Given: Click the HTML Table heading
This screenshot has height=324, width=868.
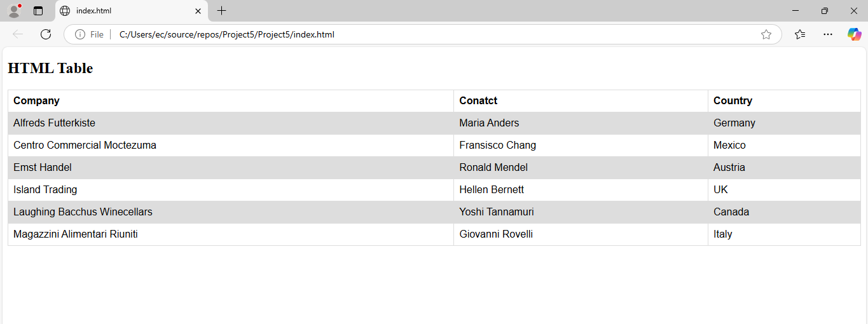Looking at the screenshot, I should tap(50, 68).
